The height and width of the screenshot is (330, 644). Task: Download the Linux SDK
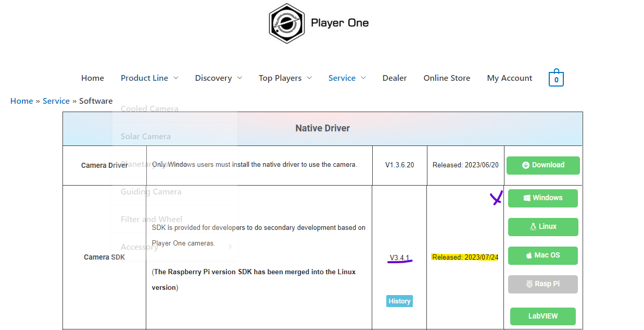543,227
